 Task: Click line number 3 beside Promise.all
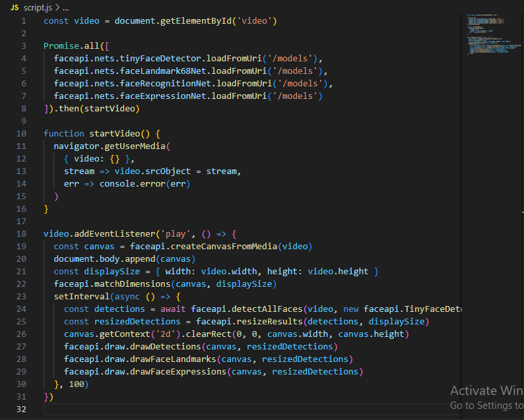click(x=24, y=46)
